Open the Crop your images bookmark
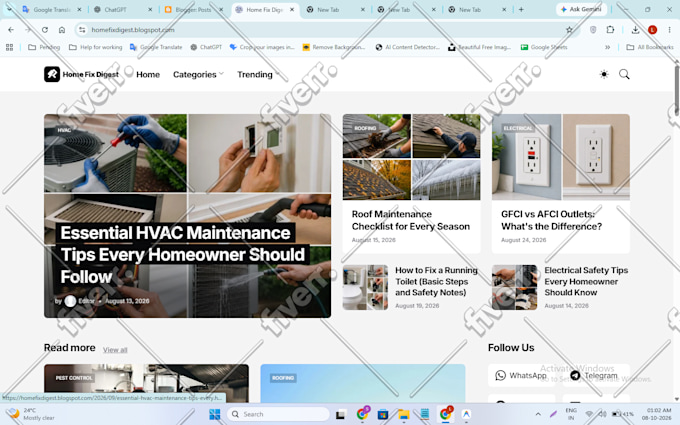Image resolution: width=680 pixels, height=425 pixels. (x=262, y=47)
